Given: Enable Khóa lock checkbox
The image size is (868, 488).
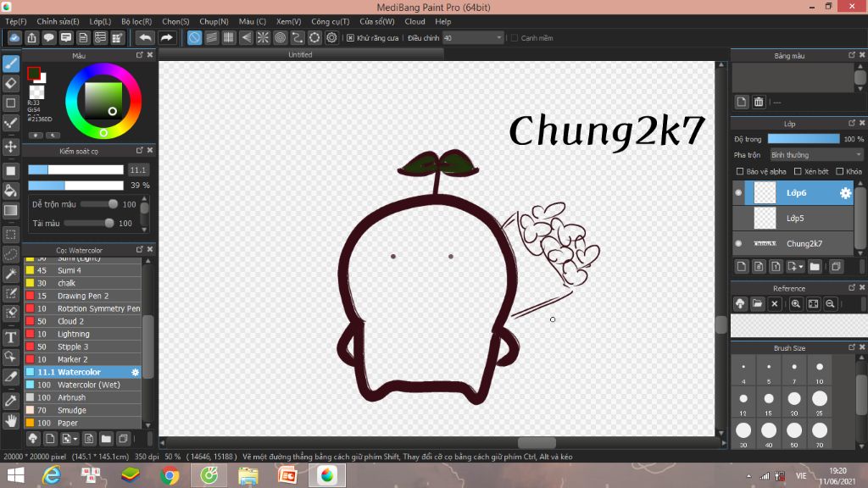Looking at the screenshot, I should click(840, 171).
